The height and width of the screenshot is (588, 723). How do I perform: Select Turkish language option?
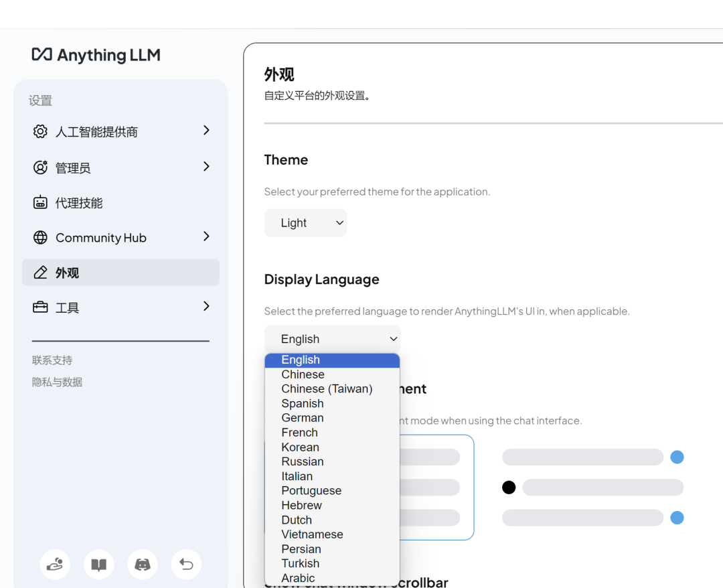click(332, 564)
